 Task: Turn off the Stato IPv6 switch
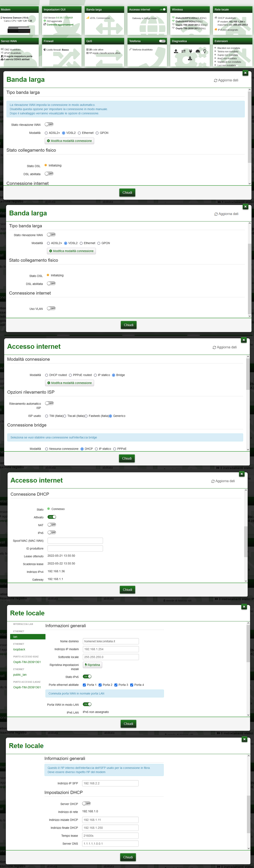coord(87,676)
